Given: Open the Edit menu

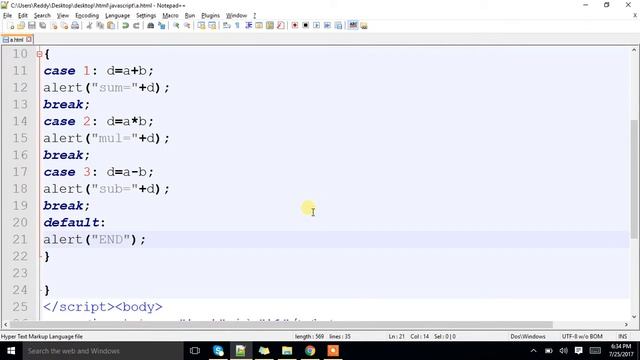Looking at the screenshot, I should pyautogui.click(x=22, y=16).
